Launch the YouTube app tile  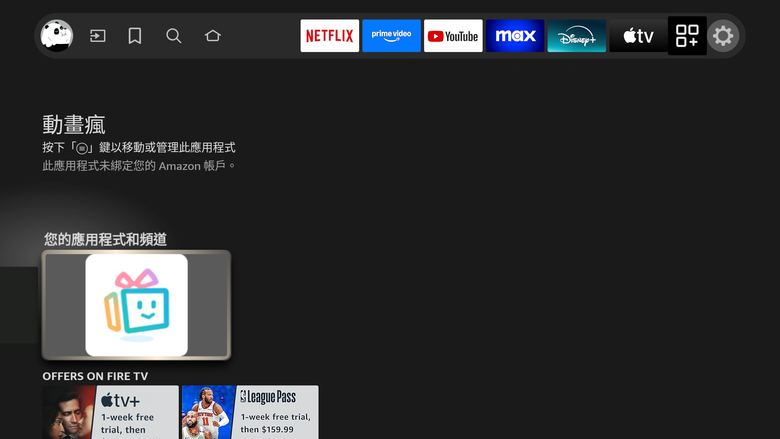tap(453, 36)
